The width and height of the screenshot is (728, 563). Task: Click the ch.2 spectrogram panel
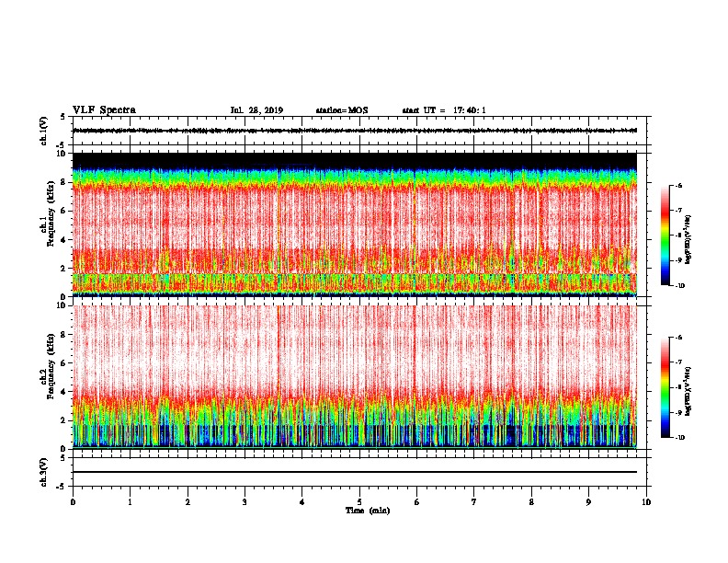click(x=355, y=377)
